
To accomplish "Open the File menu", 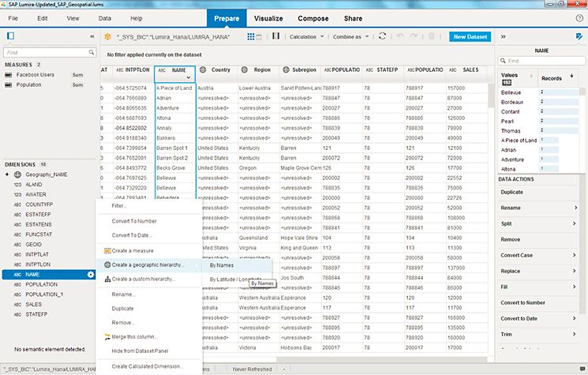I will (13, 18).
